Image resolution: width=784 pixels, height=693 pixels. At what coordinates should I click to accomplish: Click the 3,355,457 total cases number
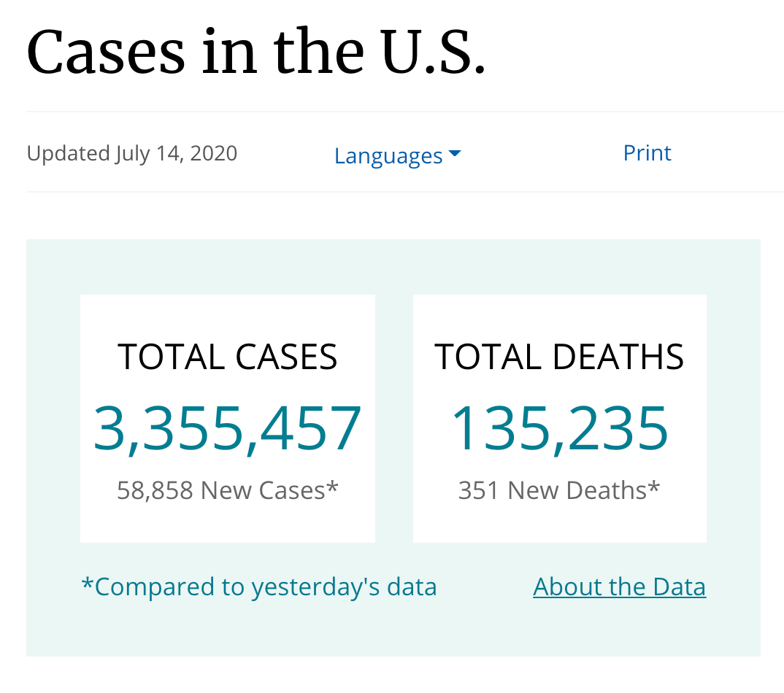coord(228,429)
